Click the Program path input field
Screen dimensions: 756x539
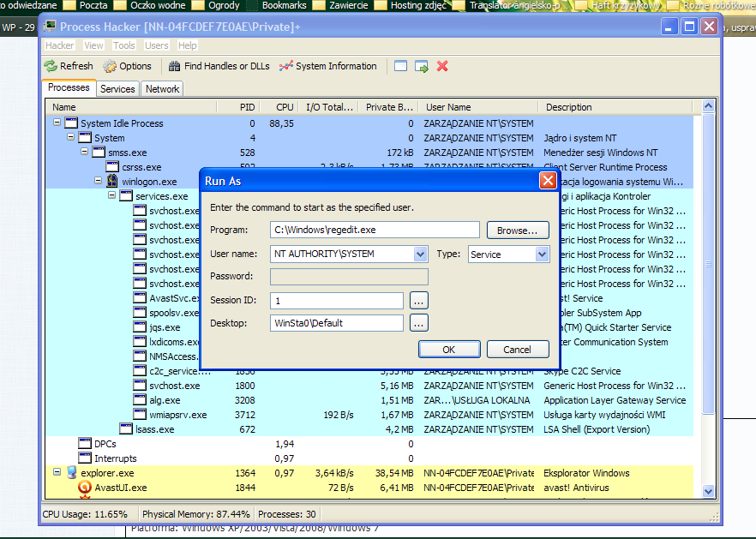pyautogui.click(x=375, y=230)
